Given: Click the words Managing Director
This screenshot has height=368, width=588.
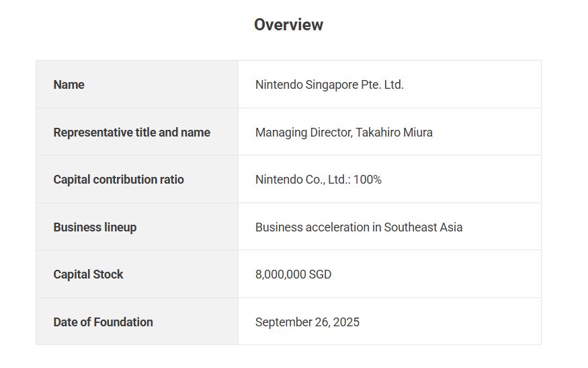Looking at the screenshot, I should click(302, 133).
